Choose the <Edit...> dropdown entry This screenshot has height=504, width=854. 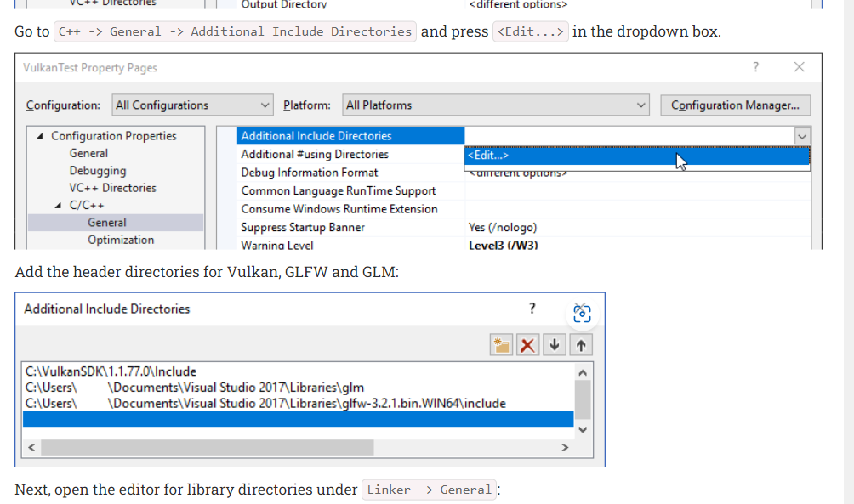637,156
